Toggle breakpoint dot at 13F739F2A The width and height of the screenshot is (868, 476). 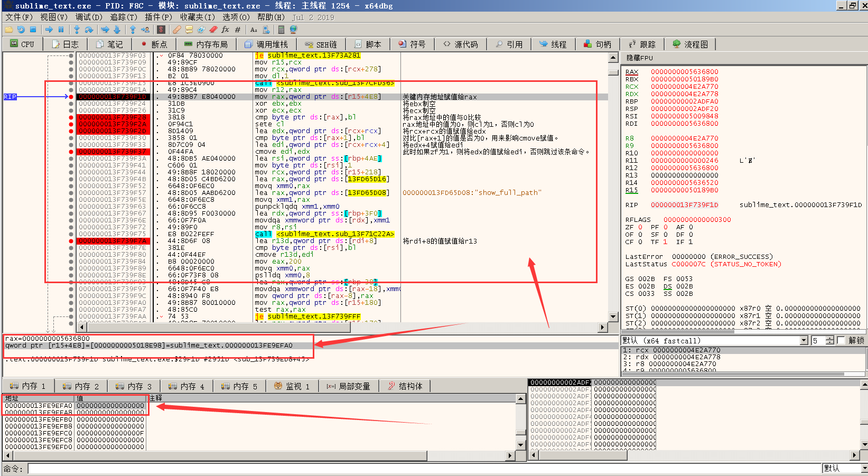(x=71, y=124)
